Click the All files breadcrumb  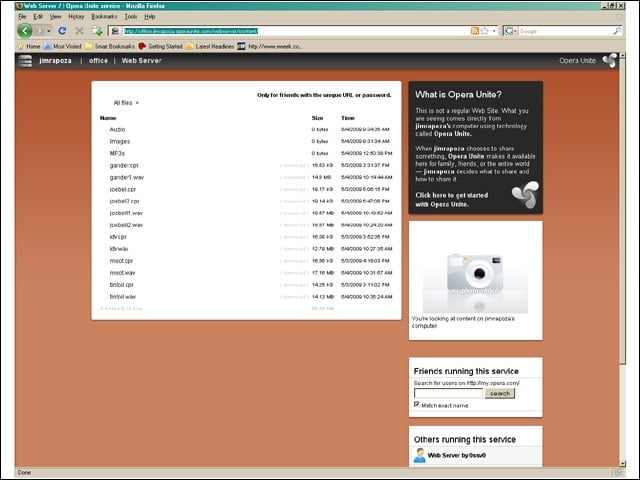tap(123, 103)
